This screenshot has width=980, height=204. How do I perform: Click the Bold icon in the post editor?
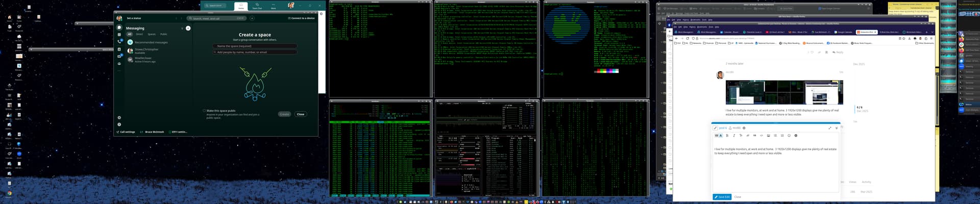point(727,136)
